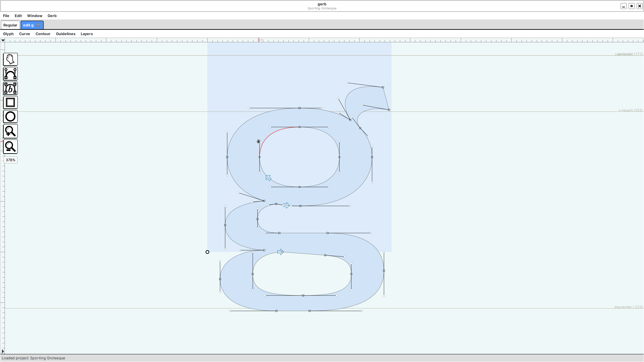Switch to the Regular tab
This screenshot has width=644, height=362.
click(x=10, y=25)
